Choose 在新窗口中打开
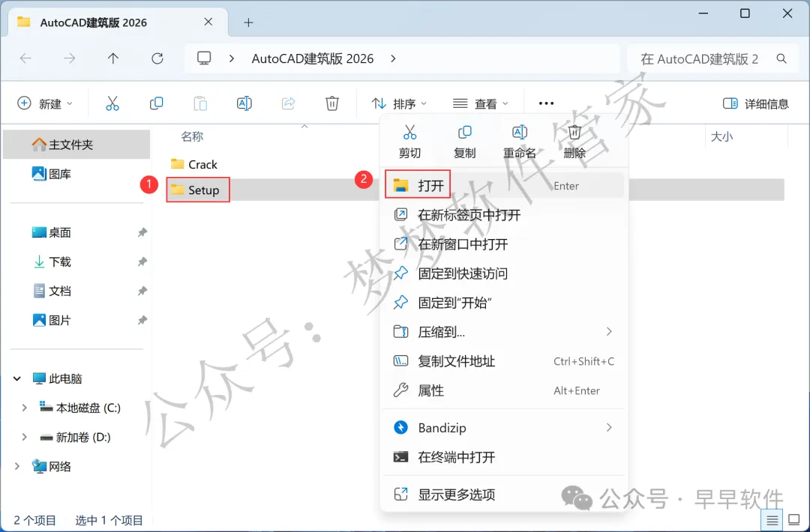This screenshot has height=532, width=810. pos(504,244)
